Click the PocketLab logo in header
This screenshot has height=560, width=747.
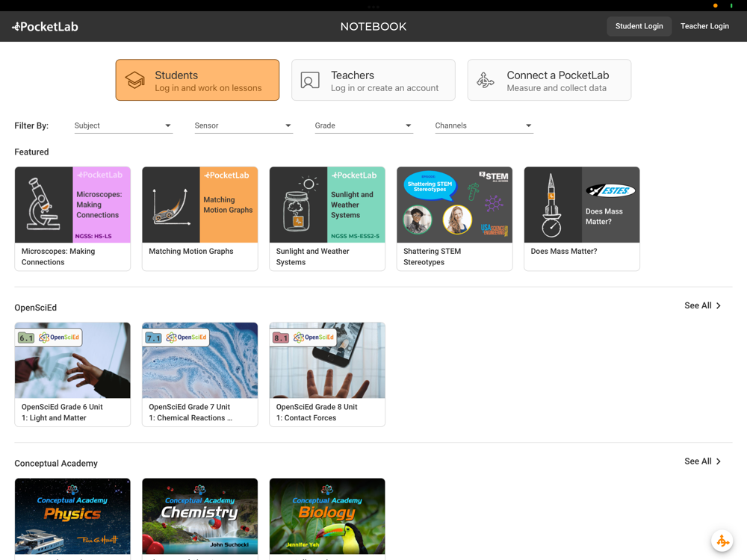tap(45, 27)
